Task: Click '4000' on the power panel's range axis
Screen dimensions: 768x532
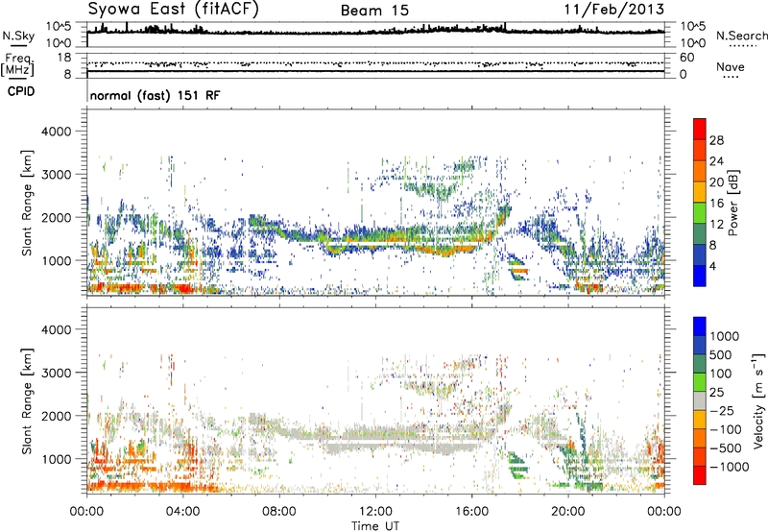Action: point(56,132)
